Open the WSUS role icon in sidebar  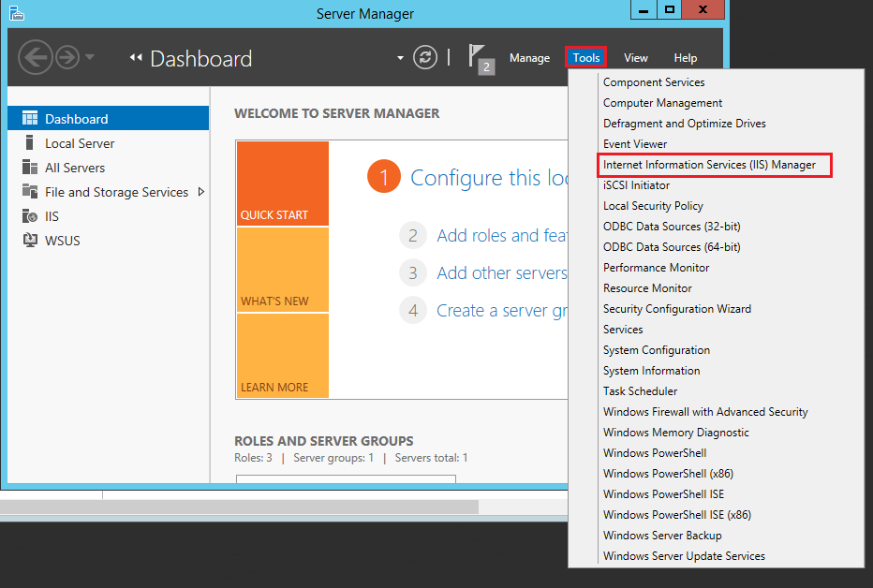tap(29, 241)
